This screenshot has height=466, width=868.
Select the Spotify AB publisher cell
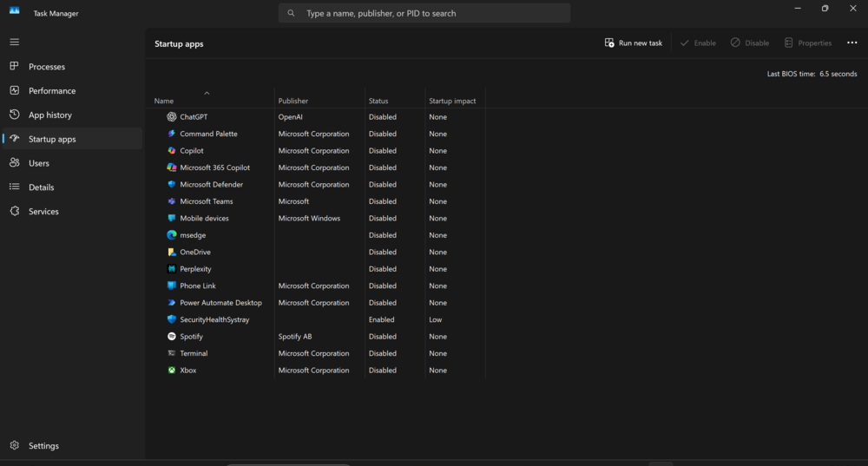[295, 337]
